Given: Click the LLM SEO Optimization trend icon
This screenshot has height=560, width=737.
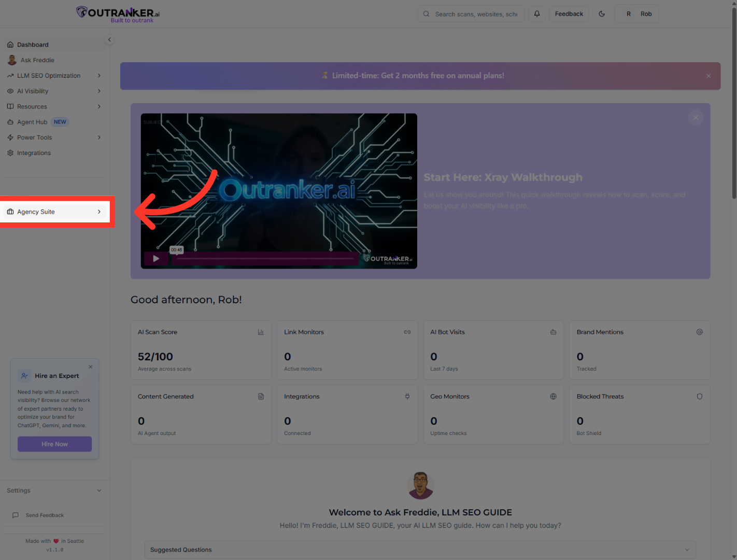Looking at the screenshot, I should [x=10, y=76].
